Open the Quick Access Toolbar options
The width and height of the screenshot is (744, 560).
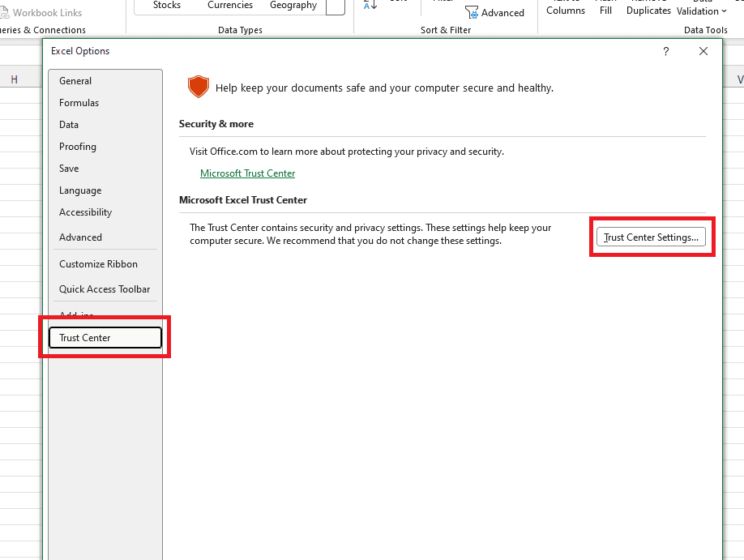click(105, 289)
